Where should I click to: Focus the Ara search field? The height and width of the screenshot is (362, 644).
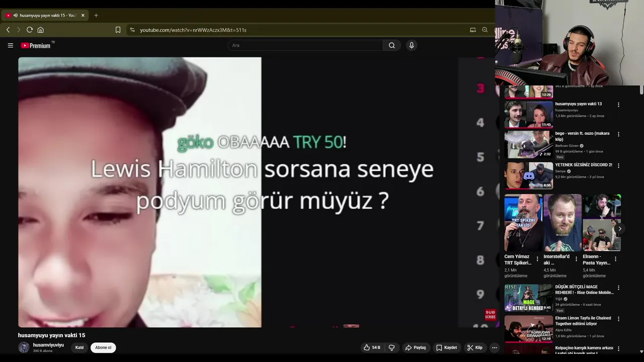click(305, 45)
